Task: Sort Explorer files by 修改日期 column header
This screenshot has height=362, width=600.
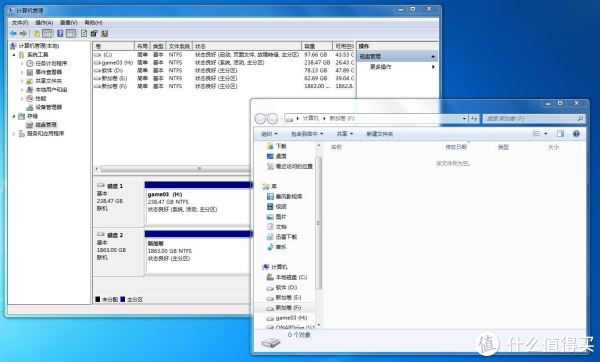Action: click(x=456, y=147)
